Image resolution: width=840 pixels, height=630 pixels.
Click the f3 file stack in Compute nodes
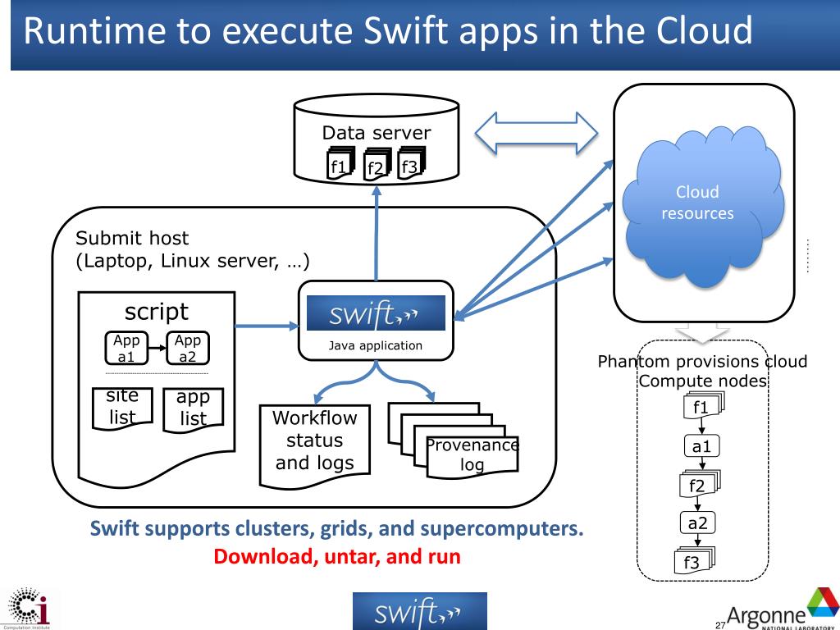click(694, 560)
